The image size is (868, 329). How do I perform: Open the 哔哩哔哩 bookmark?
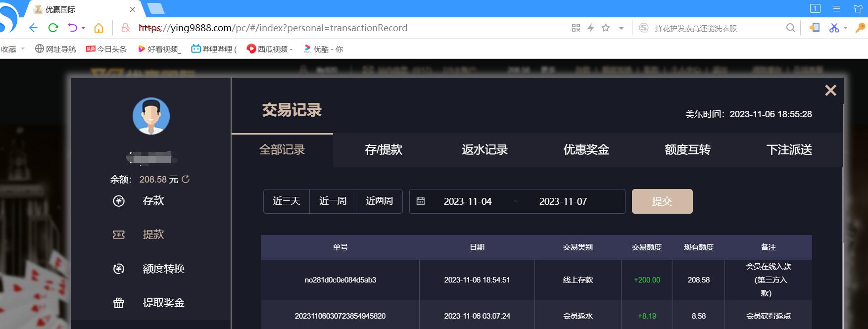coord(214,49)
